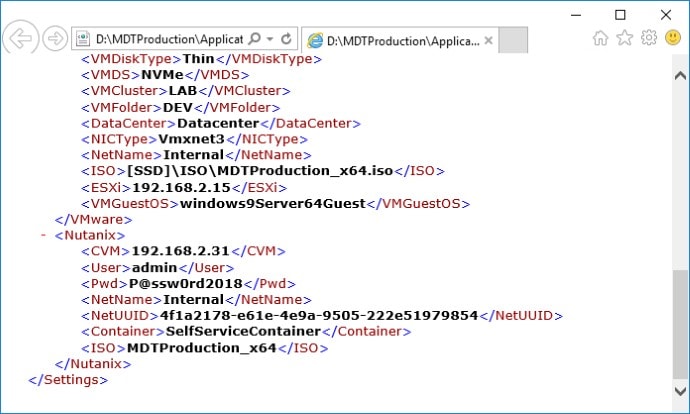Maximize the browser window
This screenshot has width=690, height=414.
620,13
